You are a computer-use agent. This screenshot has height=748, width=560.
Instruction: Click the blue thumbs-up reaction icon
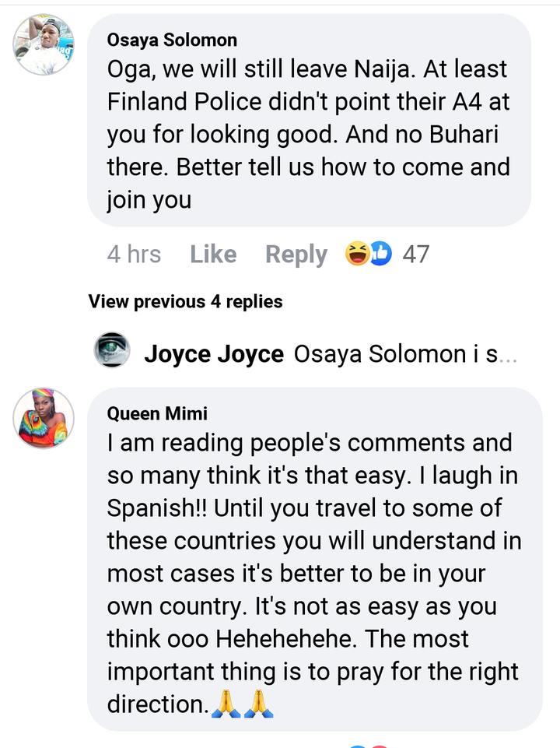(x=380, y=254)
